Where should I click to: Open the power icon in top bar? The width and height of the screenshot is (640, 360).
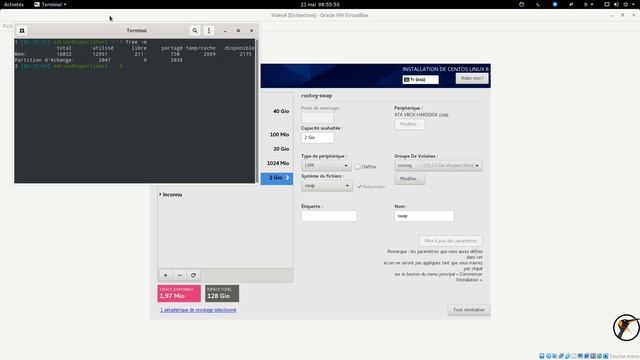click(626, 4)
